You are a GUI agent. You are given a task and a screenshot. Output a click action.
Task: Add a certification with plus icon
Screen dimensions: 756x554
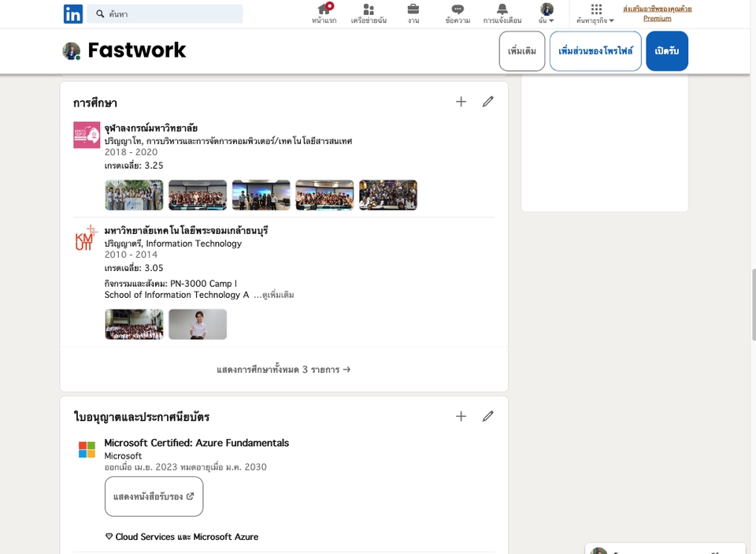(461, 416)
